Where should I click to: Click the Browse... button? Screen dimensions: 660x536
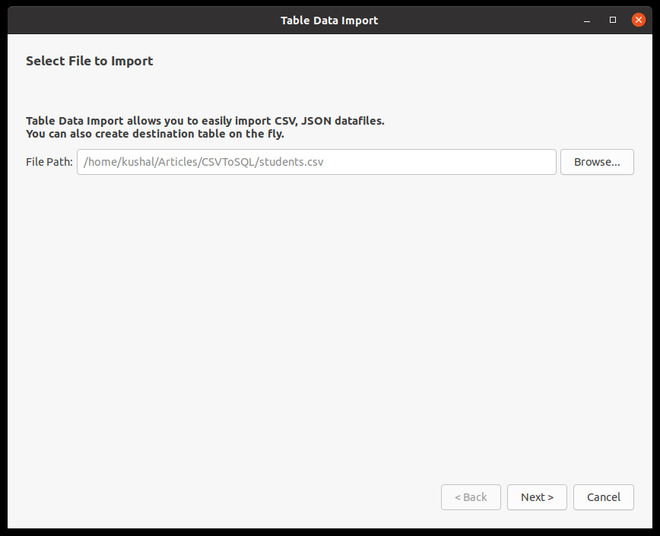coord(596,162)
